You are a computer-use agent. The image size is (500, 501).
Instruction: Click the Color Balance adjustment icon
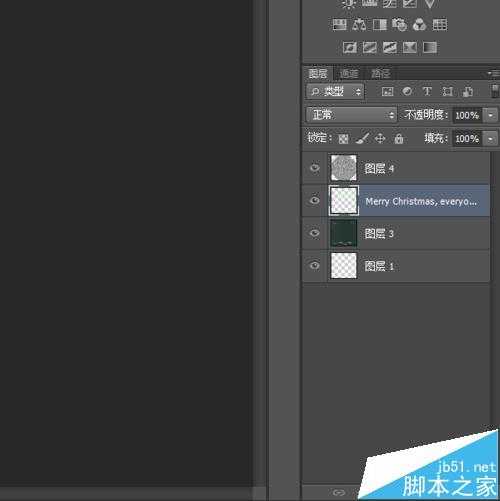[x=359, y=25]
